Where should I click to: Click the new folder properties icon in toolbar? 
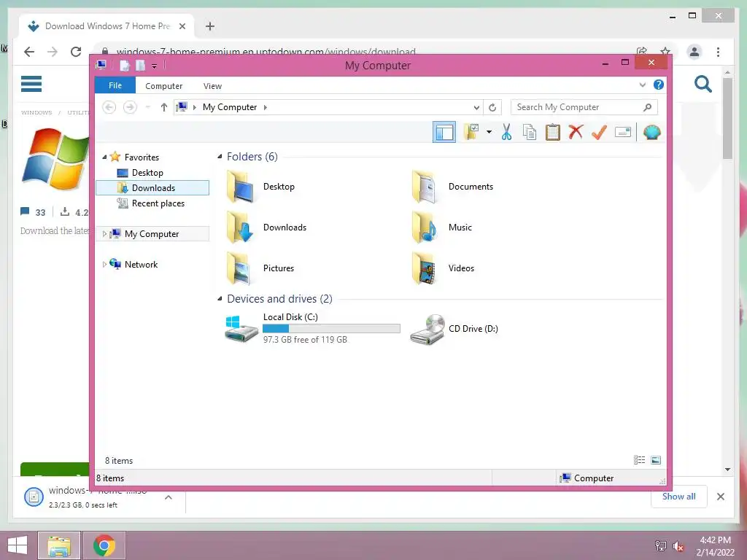[471, 132]
